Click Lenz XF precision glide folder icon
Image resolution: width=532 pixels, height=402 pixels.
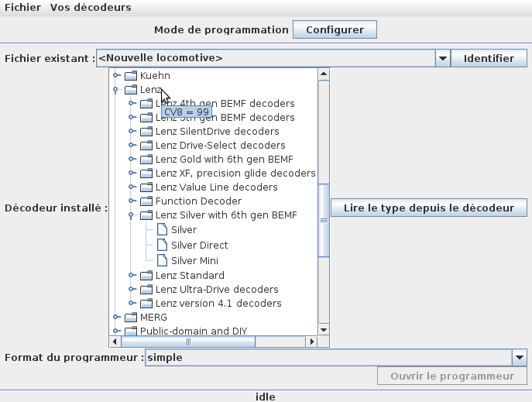(x=146, y=173)
